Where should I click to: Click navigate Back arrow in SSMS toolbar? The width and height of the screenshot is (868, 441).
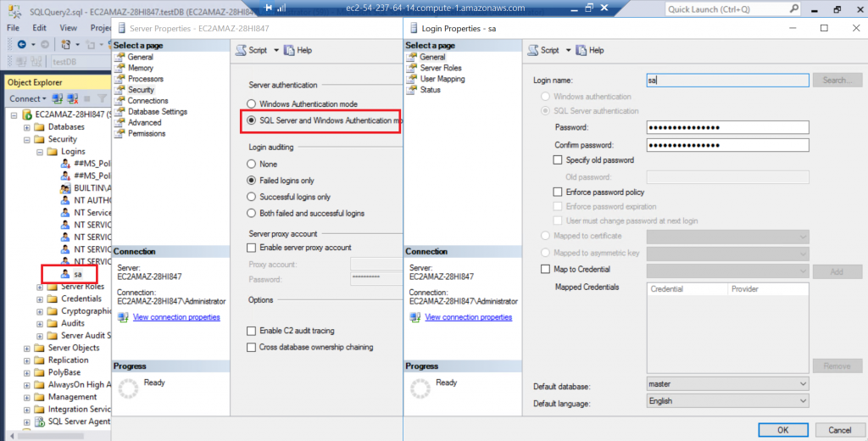21,44
